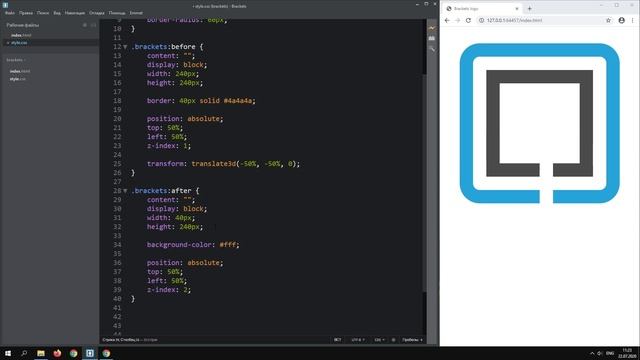The width and height of the screenshot is (640, 360).
Task: Open Windows Start menu
Action: pyautogui.click(x=8, y=353)
